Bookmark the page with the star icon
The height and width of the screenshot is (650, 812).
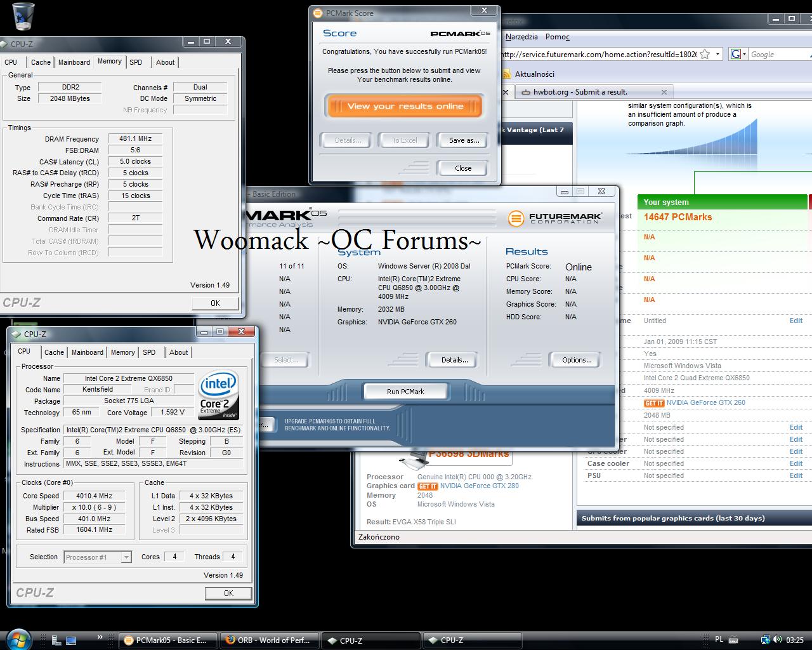(705, 55)
